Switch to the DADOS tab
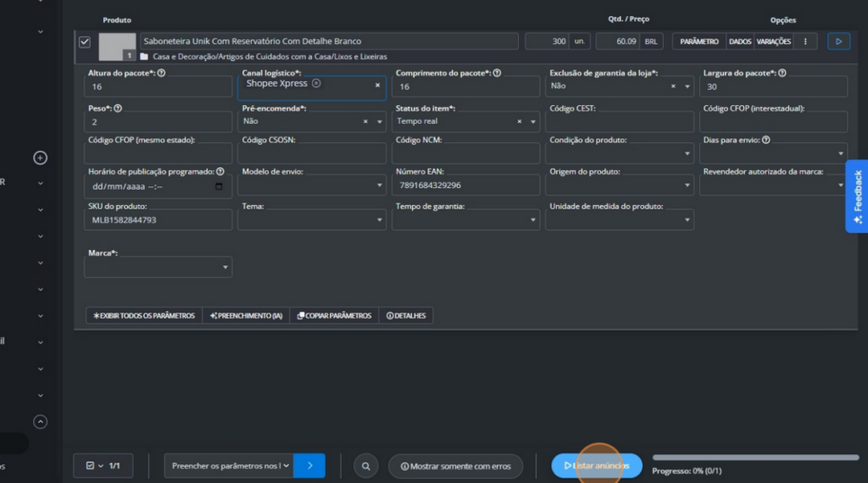 [x=739, y=42]
